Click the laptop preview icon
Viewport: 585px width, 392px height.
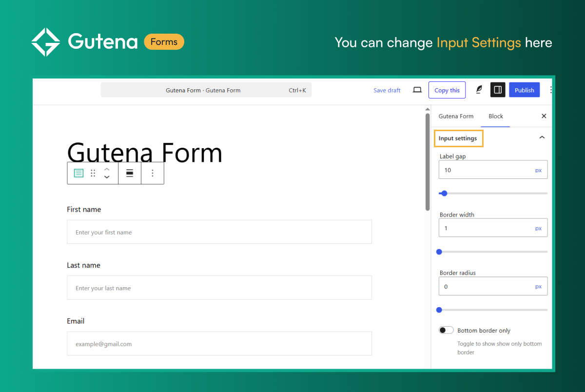click(417, 90)
